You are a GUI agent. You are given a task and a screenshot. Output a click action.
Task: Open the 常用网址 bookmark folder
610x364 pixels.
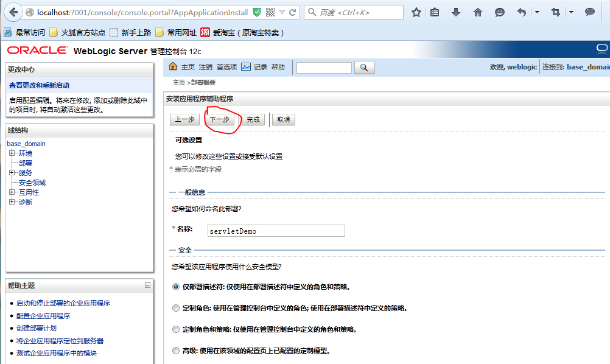[176, 33]
